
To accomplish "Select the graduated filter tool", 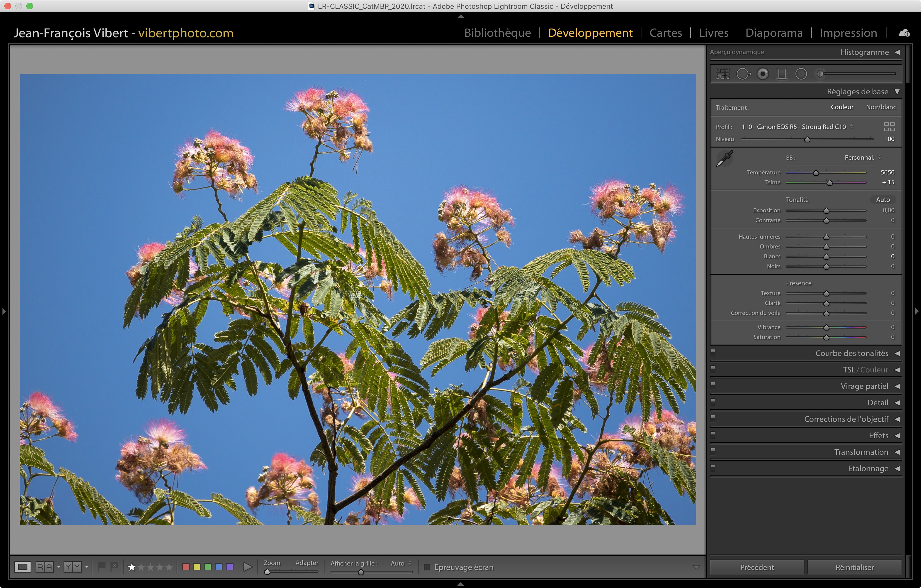I will tap(782, 74).
